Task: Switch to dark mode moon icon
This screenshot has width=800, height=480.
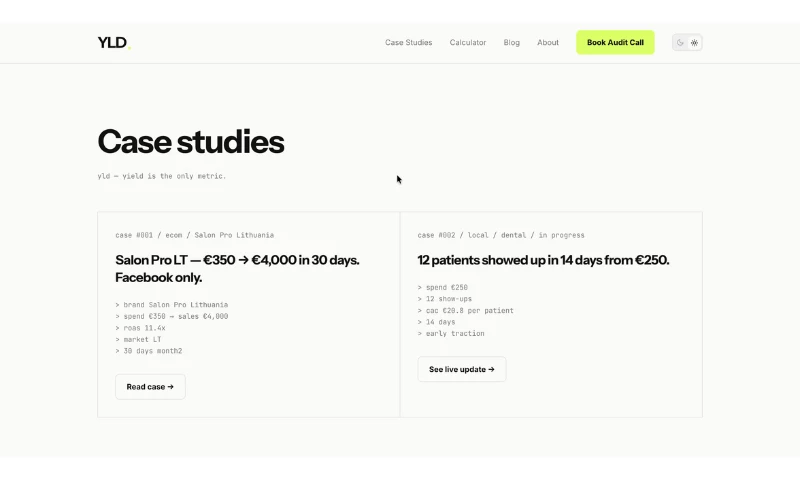Action: point(680,43)
